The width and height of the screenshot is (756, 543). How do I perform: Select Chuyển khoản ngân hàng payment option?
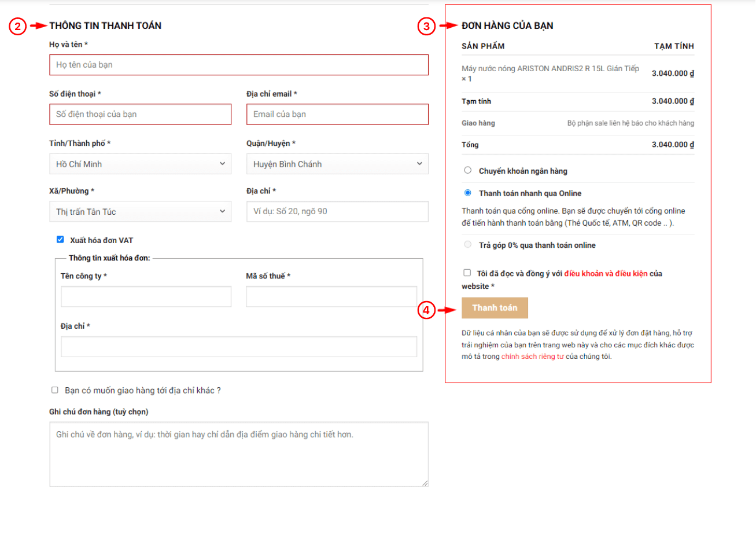468,170
